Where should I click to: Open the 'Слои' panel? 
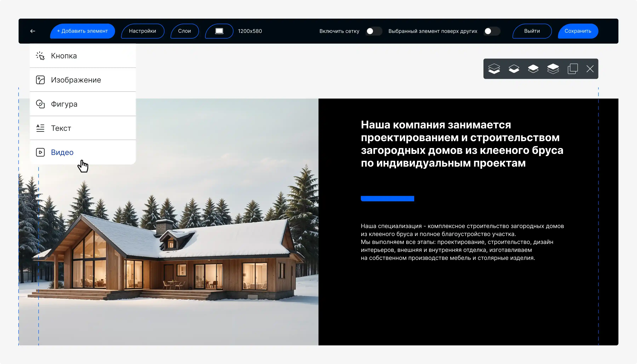[185, 31]
